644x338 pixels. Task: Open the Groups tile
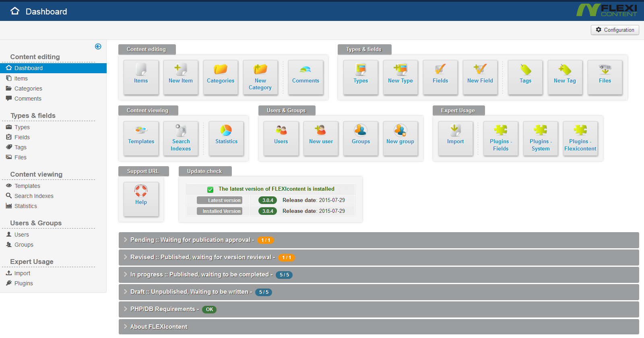tap(361, 138)
